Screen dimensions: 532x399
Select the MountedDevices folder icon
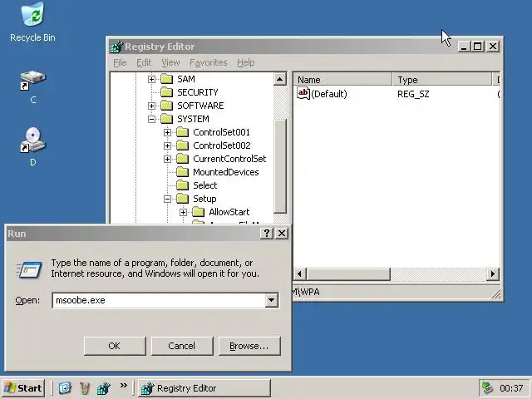[183, 172]
